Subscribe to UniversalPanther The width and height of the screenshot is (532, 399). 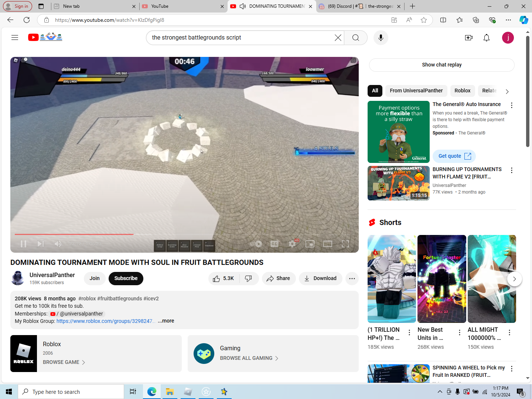tap(126, 279)
